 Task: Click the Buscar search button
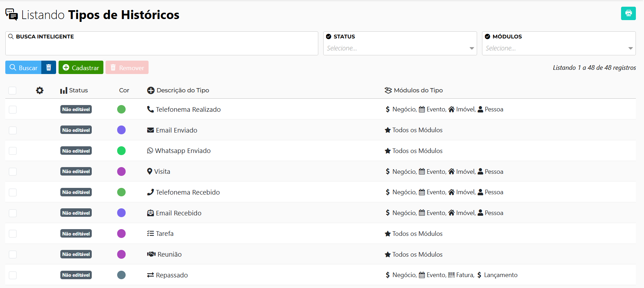pyautogui.click(x=23, y=67)
